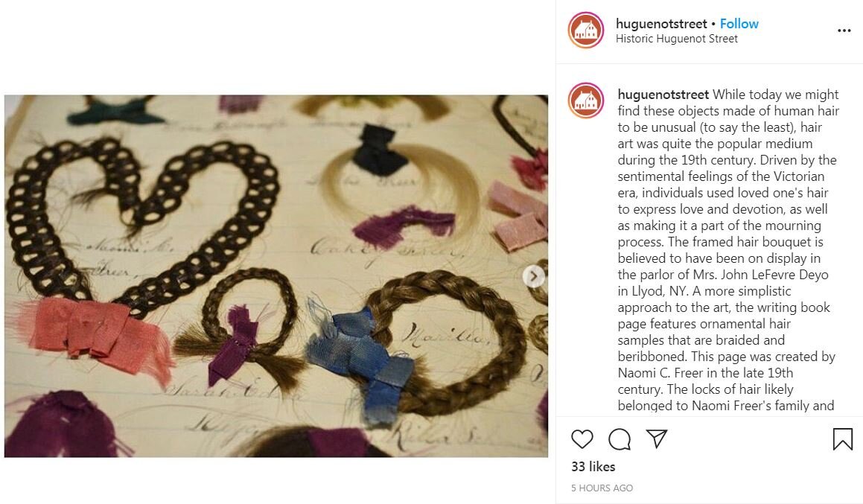Viewport: 863px width, 504px height.
Task: Open the header huguenotstreet profile avatar
Action: point(586,31)
